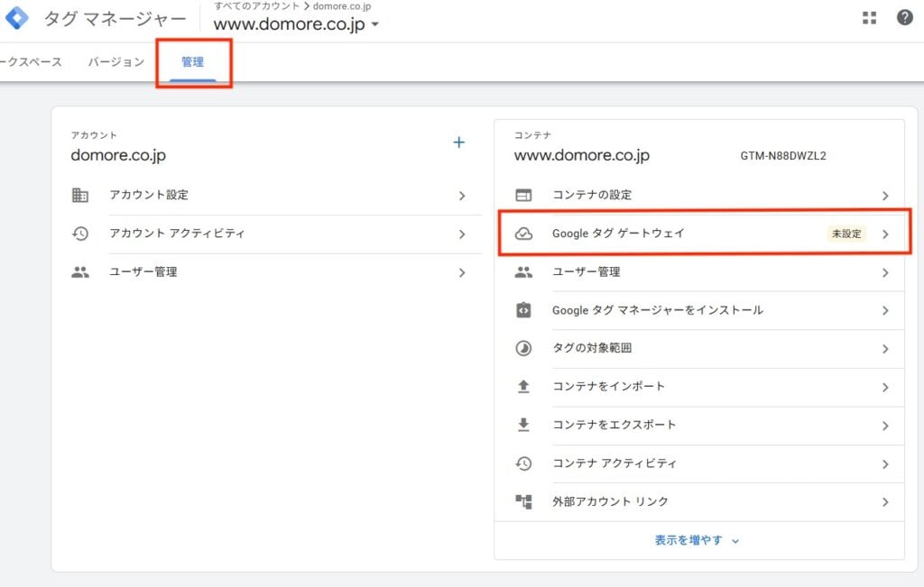This screenshot has height=587, width=924.
Task: Open コンテナをインポート label
Action: click(609, 386)
